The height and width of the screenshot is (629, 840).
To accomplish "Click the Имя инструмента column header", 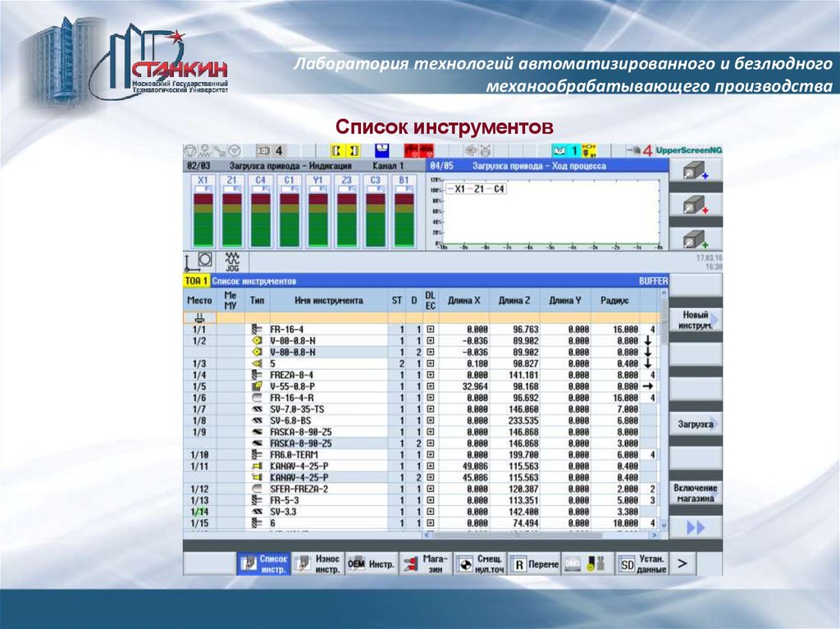I will pyautogui.click(x=328, y=301).
